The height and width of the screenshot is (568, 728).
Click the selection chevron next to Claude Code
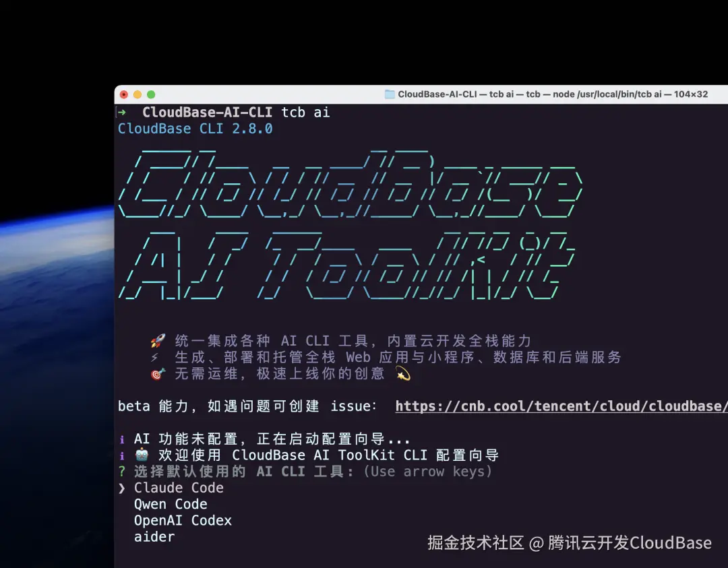tap(121, 487)
